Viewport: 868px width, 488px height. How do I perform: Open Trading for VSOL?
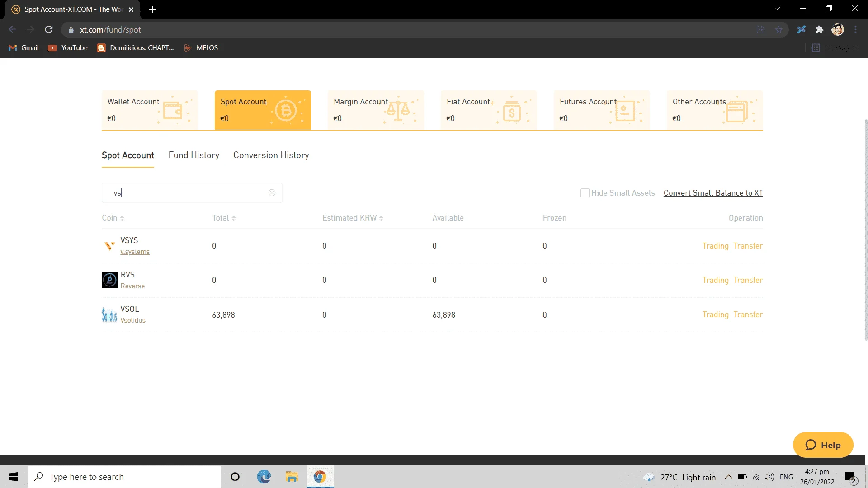pyautogui.click(x=715, y=314)
